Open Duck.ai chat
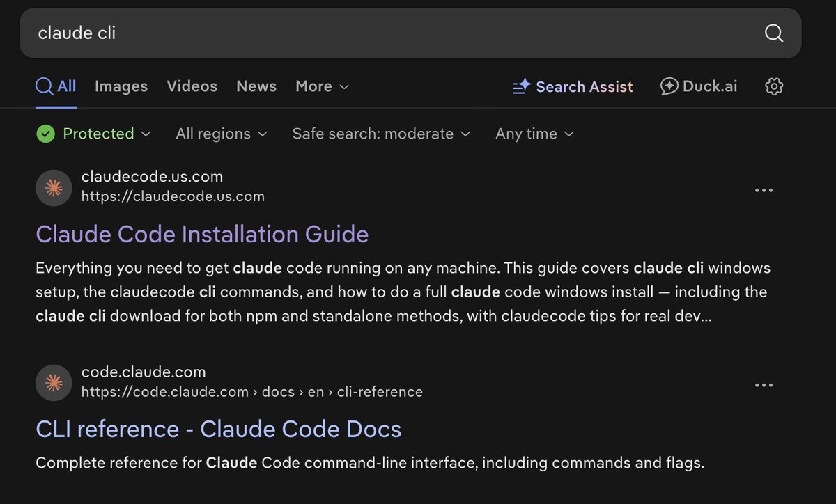 [x=699, y=86]
